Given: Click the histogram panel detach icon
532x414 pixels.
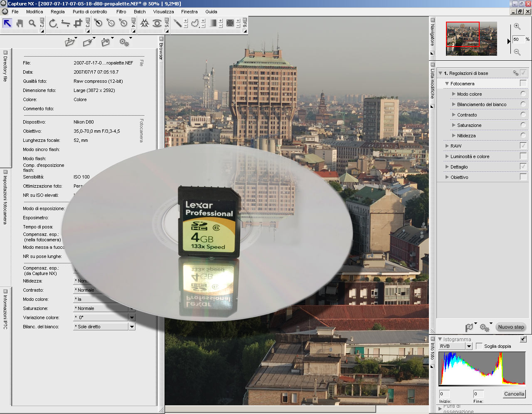Looking at the screenshot, I should click(x=523, y=339).
